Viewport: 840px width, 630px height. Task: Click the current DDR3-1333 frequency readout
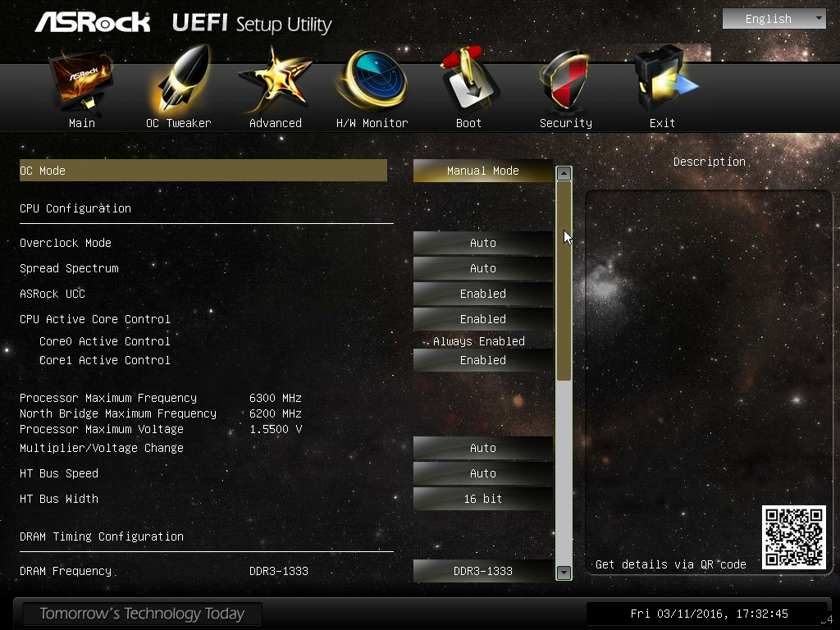click(x=279, y=571)
